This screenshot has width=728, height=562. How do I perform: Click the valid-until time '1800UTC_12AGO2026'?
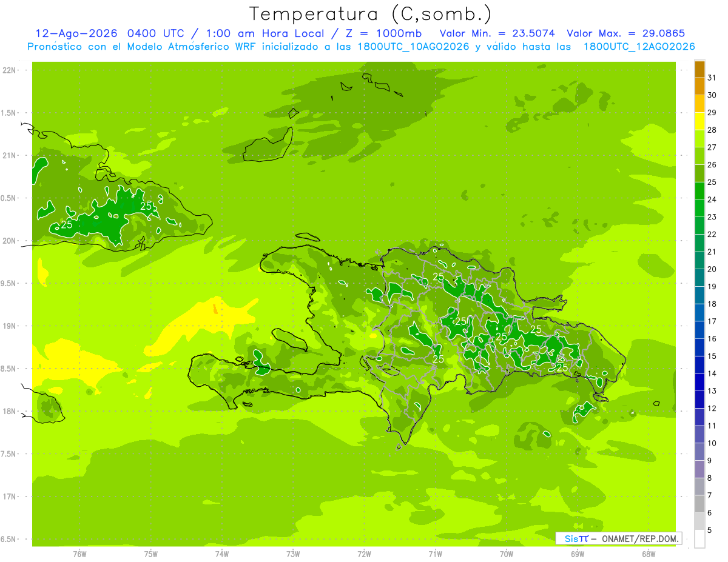point(639,47)
